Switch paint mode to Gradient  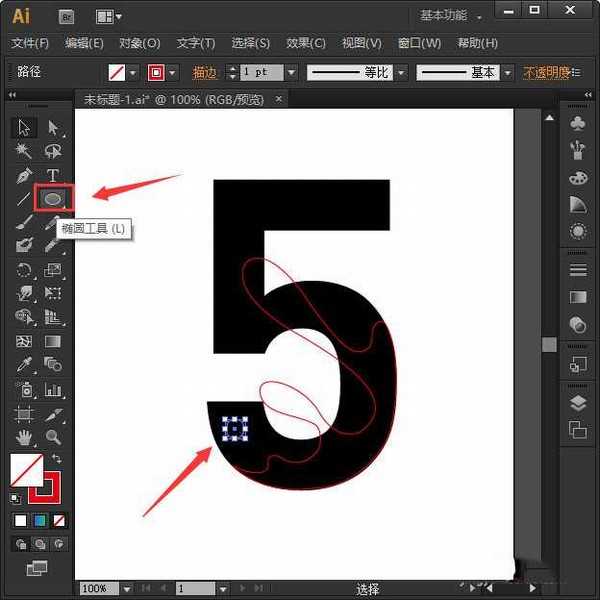click(39, 521)
